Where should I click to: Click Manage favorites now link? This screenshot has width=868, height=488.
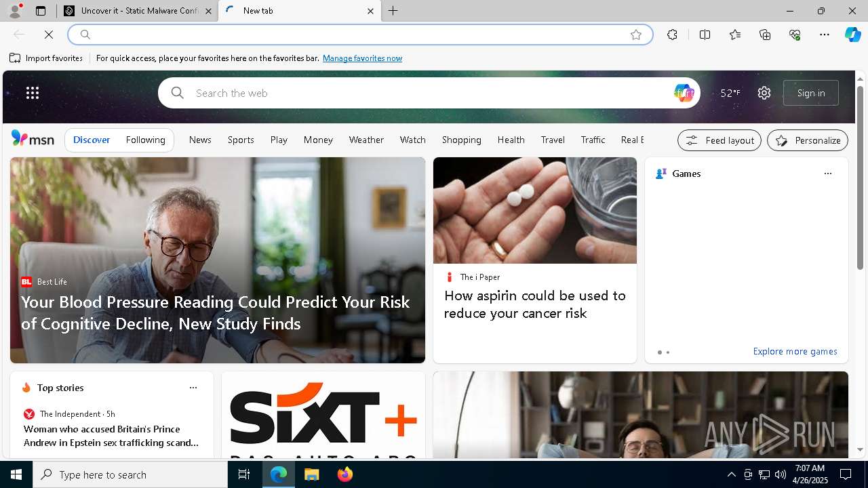point(362,58)
